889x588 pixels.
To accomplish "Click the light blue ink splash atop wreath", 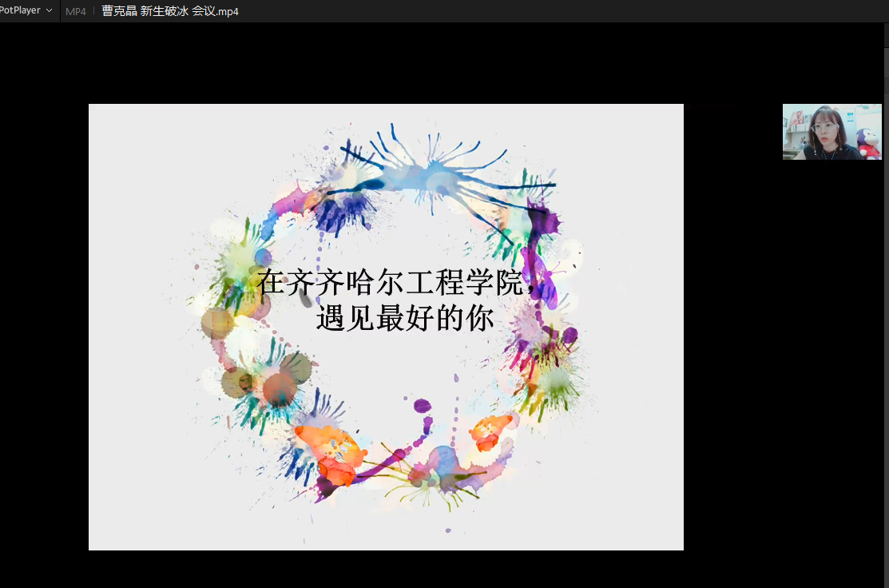I will coord(431,176).
